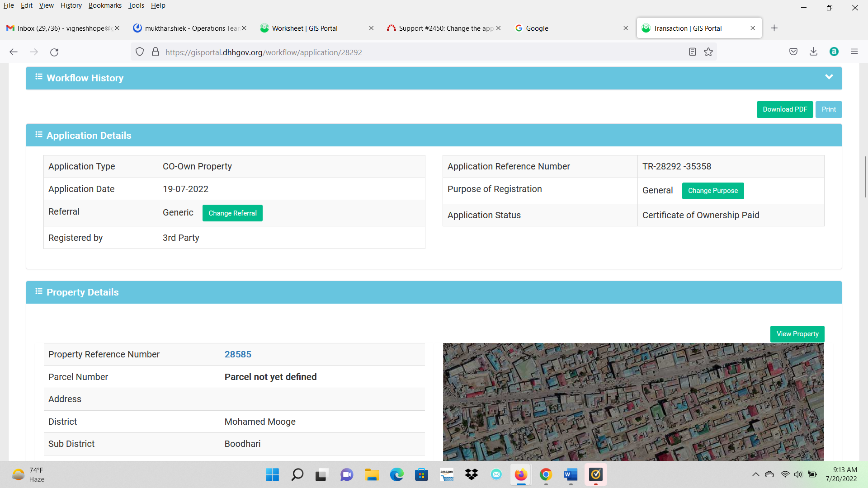Click the Print button
Screen dimensions: 868x488
coord(829,109)
